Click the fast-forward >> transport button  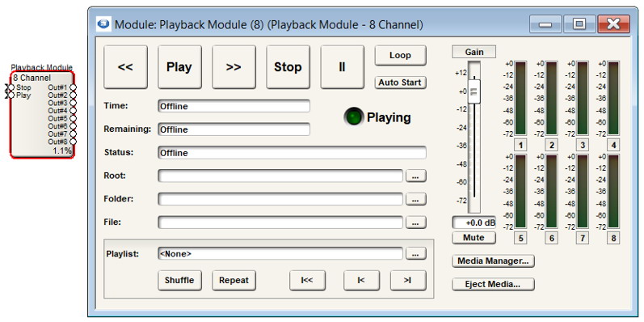[234, 67]
